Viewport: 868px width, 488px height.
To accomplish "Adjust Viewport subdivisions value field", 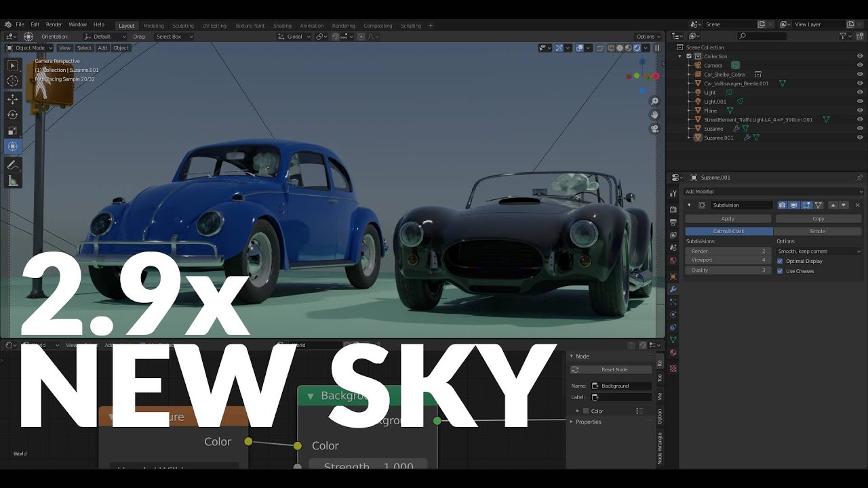I will click(x=728, y=260).
